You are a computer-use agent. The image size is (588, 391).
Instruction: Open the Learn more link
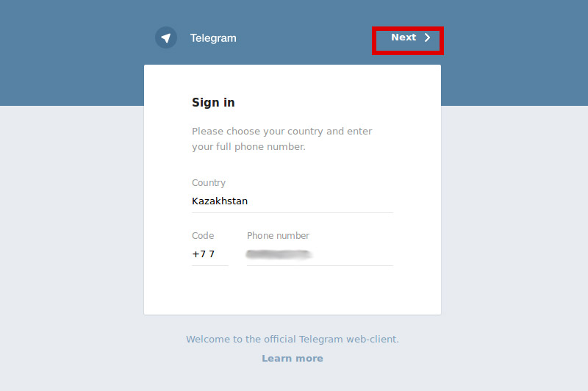click(292, 359)
